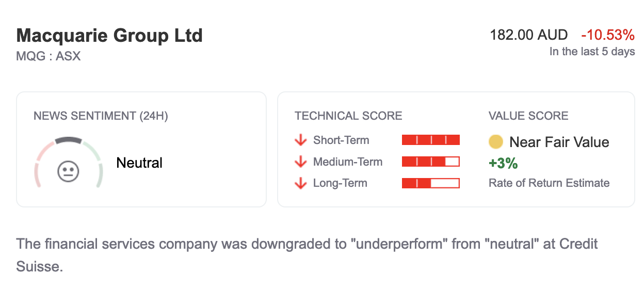Click the News Sentiment (24H) heading
Viewport: 644px width, 290px height.
pos(101,116)
